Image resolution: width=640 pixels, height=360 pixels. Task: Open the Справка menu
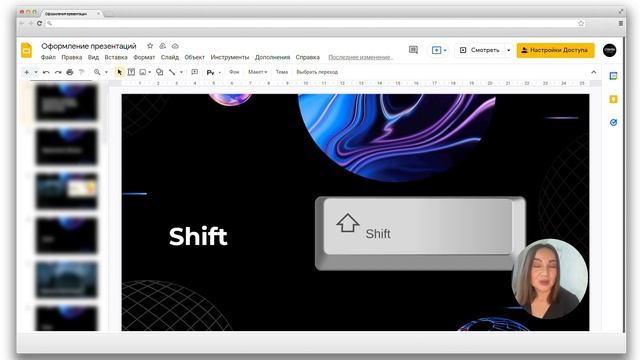(x=308, y=58)
